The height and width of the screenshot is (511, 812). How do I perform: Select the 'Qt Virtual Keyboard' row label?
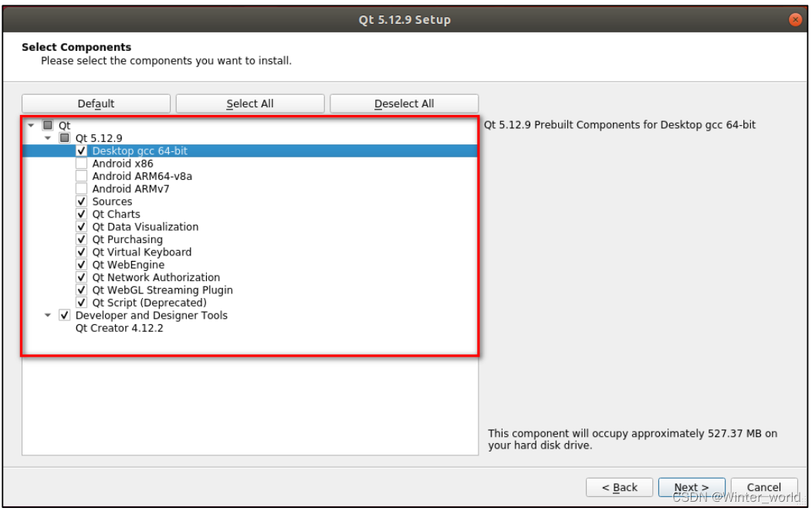[x=142, y=252]
